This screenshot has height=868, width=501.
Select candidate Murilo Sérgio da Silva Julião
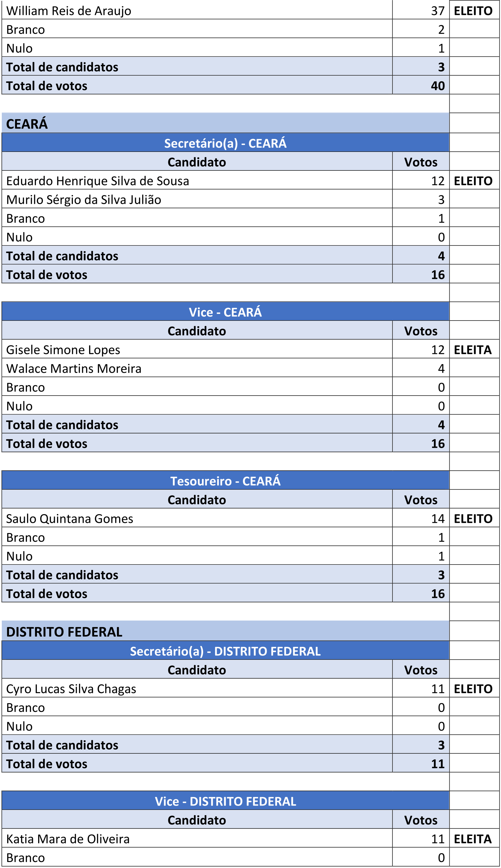tap(84, 200)
